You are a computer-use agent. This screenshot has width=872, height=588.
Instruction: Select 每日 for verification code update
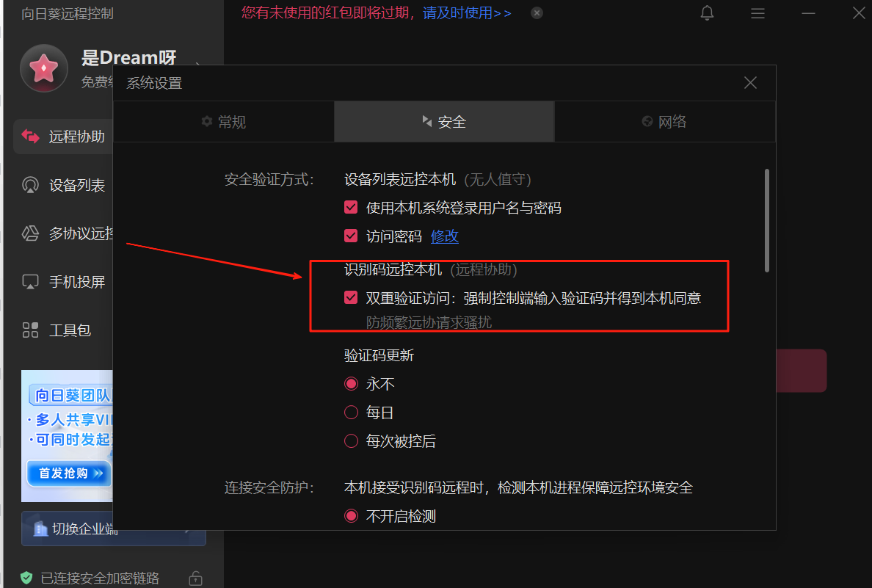[351, 413]
